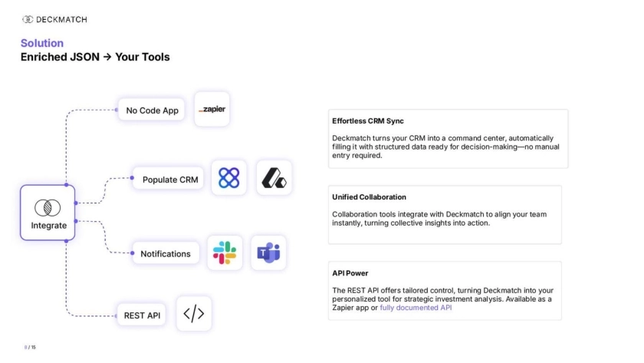Select the No Code App label
Viewport: 644px width, 363px height.
[x=152, y=111]
